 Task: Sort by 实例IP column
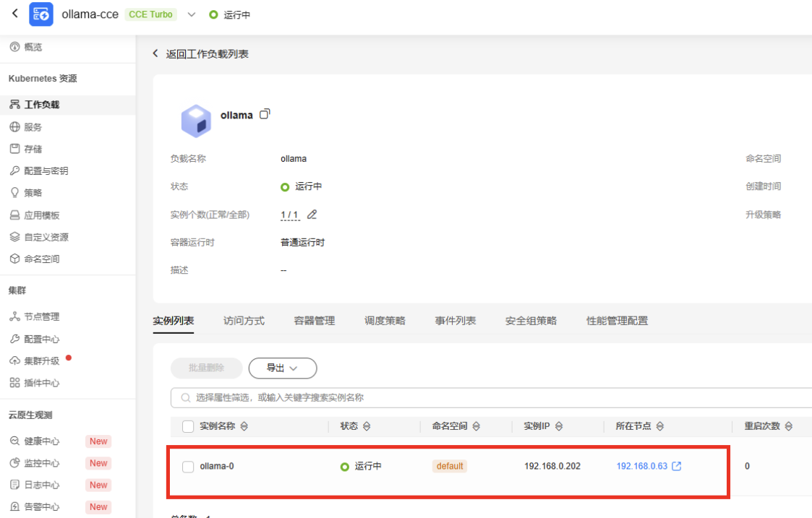click(559, 426)
